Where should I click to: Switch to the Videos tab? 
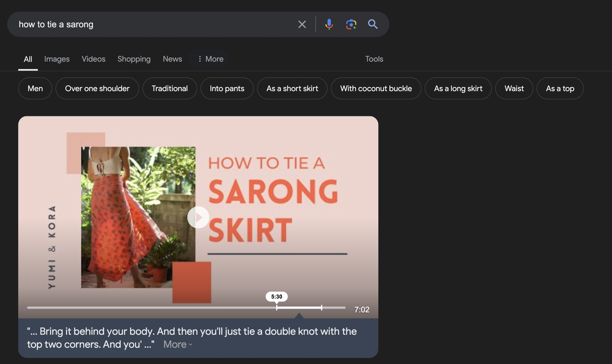click(93, 59)
